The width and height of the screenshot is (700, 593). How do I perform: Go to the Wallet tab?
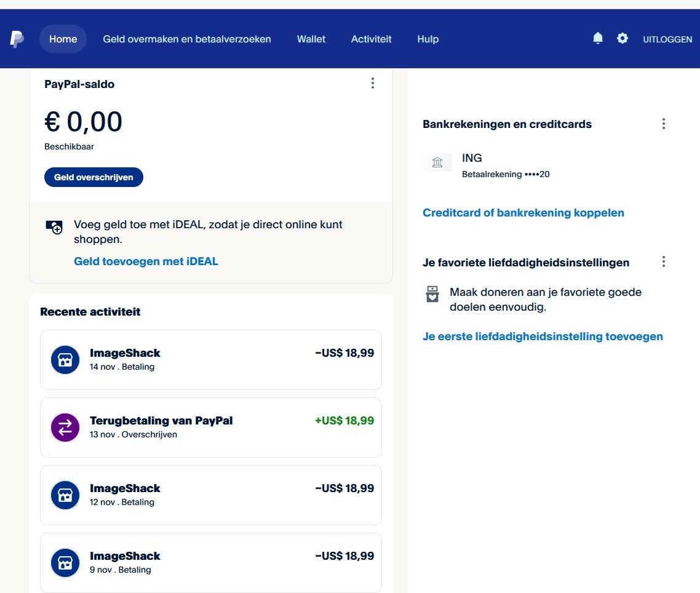311,39
